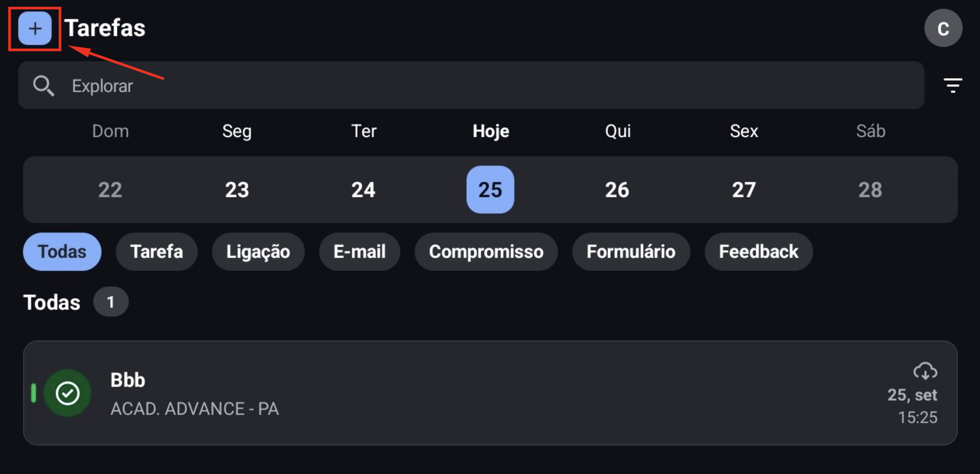Viewport: 980px width, 474px height.
Task: Click the cloud download icon
Action: [x=925, y=371]
